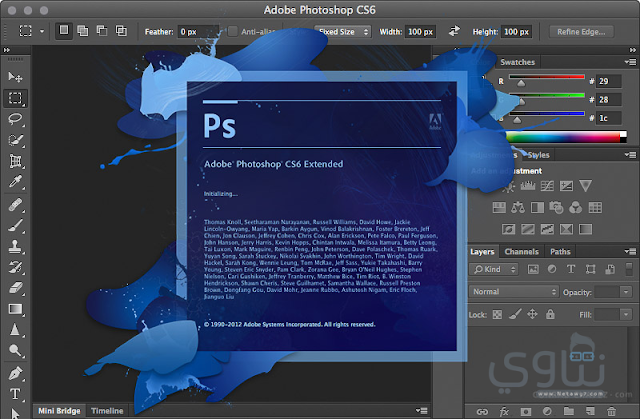Viewport: 640px width, 419px height.
Task: Swap width and height values
Action: coord(454,31)
